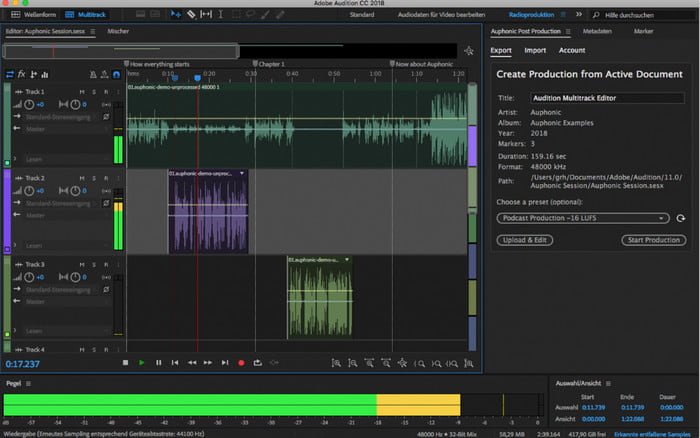Select the Standard workspace
700x438 pixels.
coord(362,15)
